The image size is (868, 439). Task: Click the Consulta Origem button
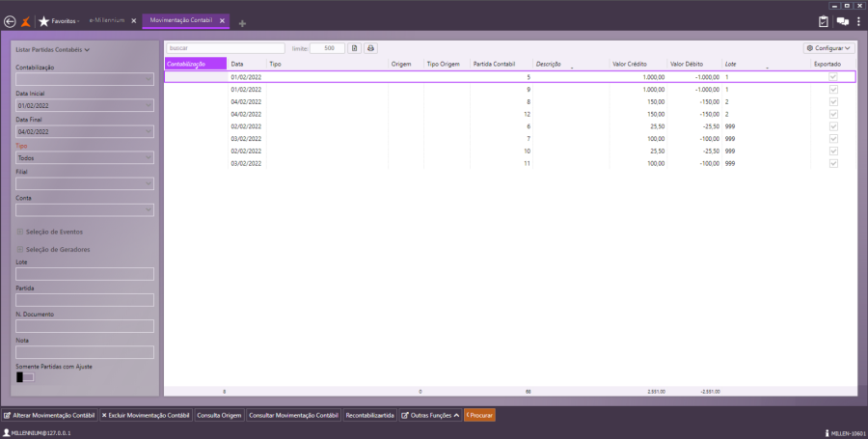(x=219, y=415)
